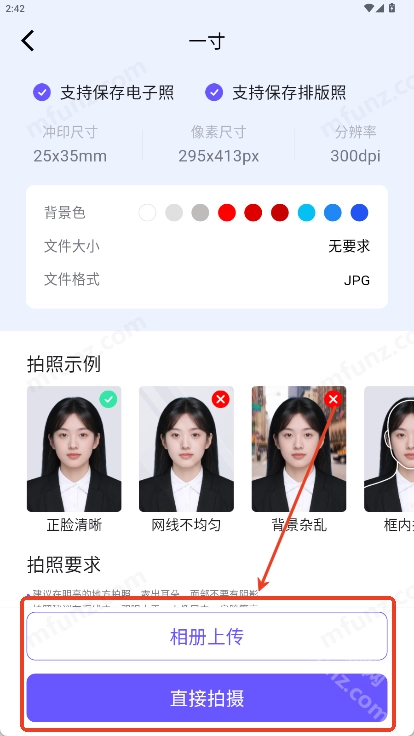Select the white background color

(147, 213)
